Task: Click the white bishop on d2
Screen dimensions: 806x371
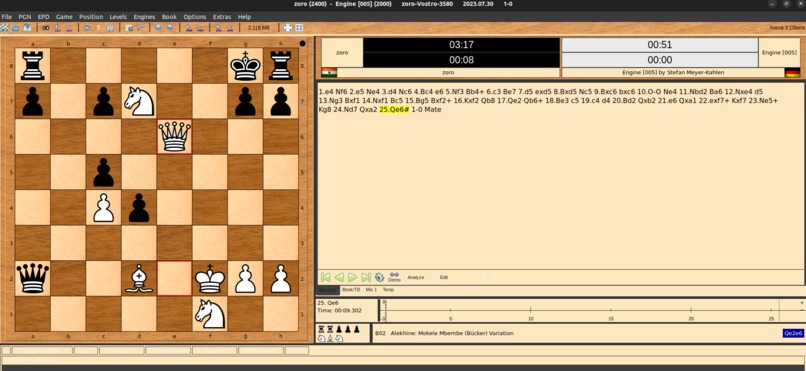Action: 139,278
